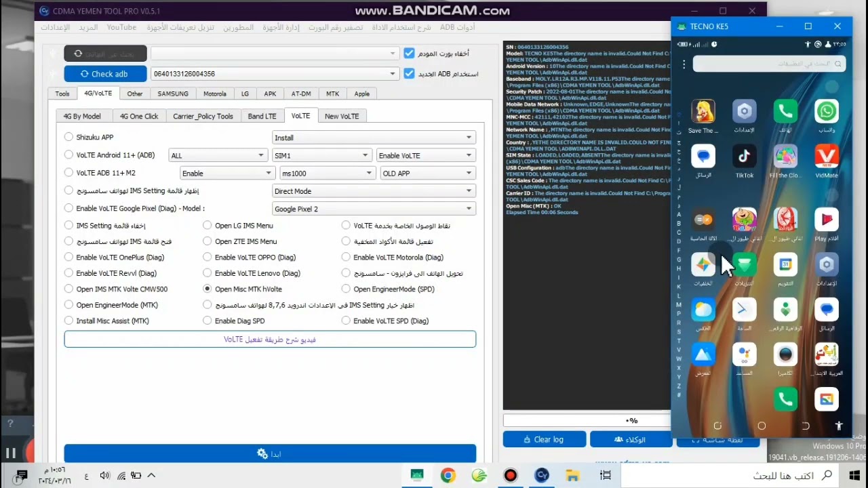Select Open Misc MTK hVolte radio button

[208, 289]
